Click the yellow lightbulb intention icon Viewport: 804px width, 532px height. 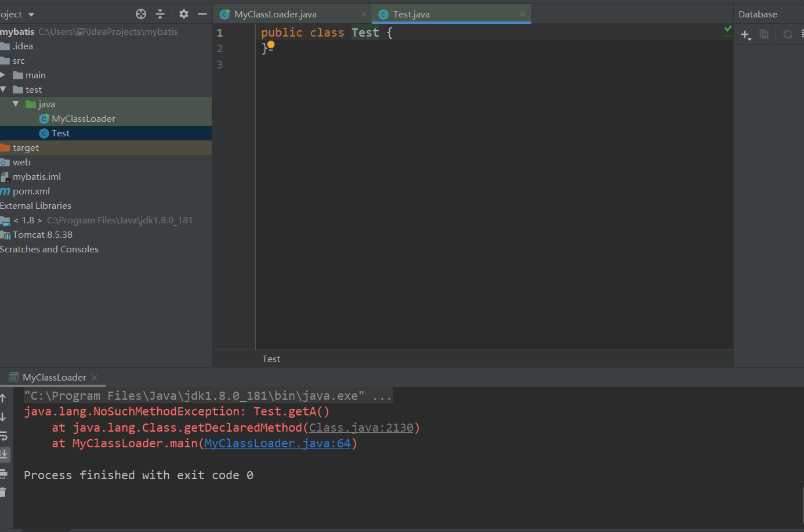pos(271,46)
